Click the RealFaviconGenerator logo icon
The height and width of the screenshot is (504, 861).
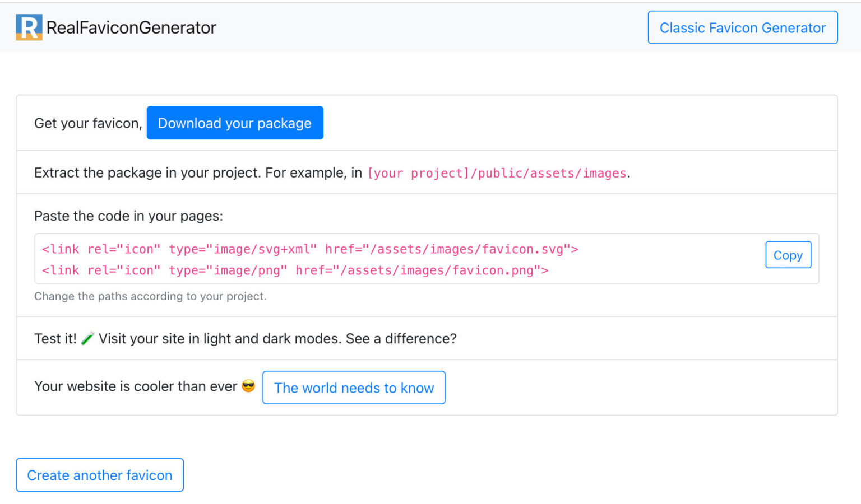point(29,26)
